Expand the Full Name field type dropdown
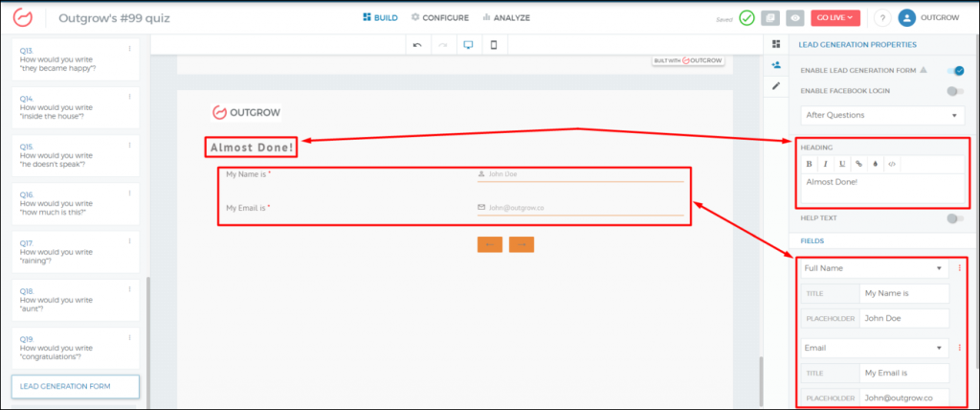This screenshot has width=980, height=410. 872,269
